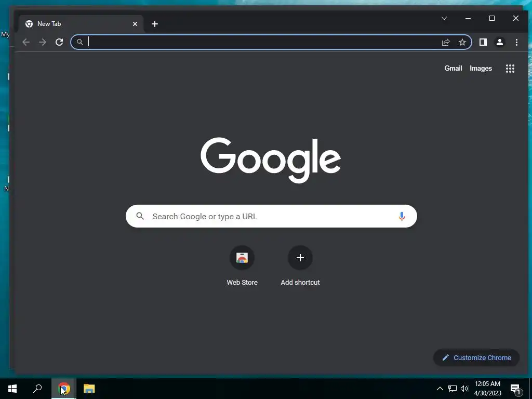Open the tab search dropdown chevron
532x399 pixels.
point(444,18)
